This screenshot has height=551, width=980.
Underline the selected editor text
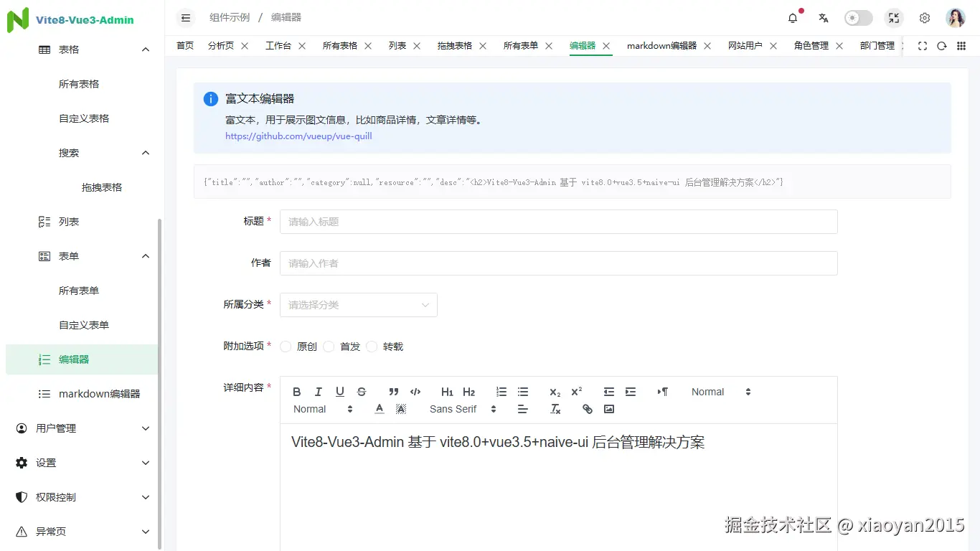pyautogui.click(x=340, y=392)
